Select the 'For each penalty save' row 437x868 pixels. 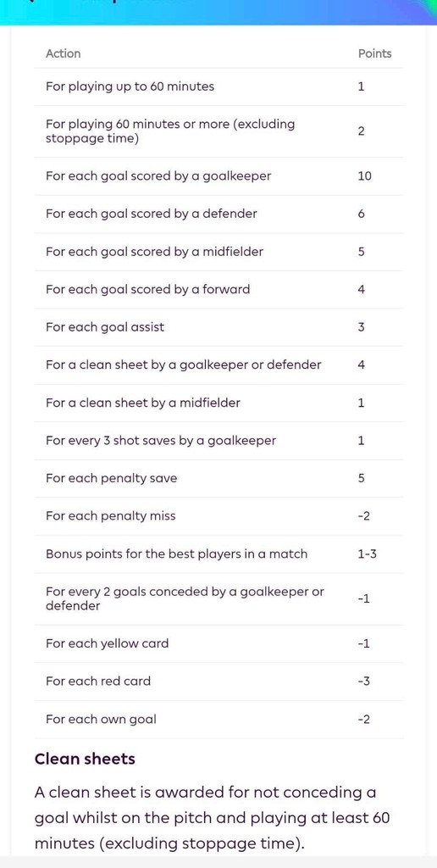[218, 478]
